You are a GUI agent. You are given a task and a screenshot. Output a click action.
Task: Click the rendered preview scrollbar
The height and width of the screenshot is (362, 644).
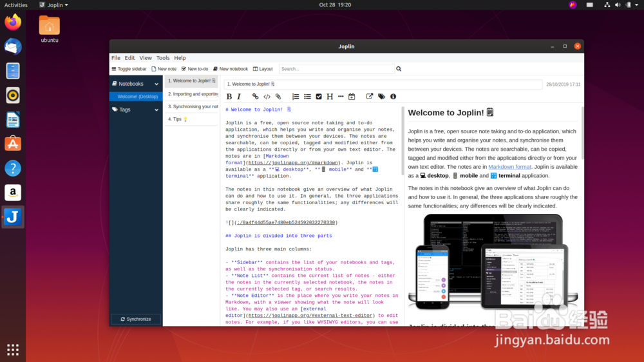click(582, 133)
